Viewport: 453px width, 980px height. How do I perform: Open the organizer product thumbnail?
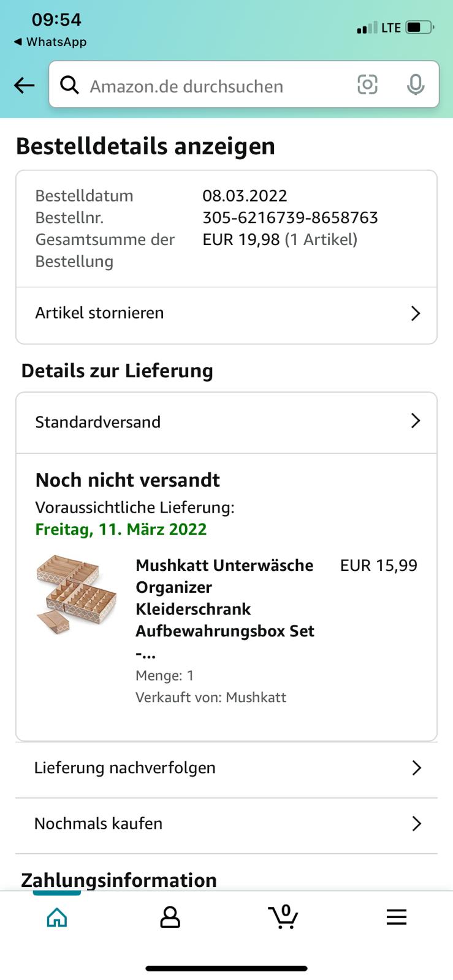point(76,594)
